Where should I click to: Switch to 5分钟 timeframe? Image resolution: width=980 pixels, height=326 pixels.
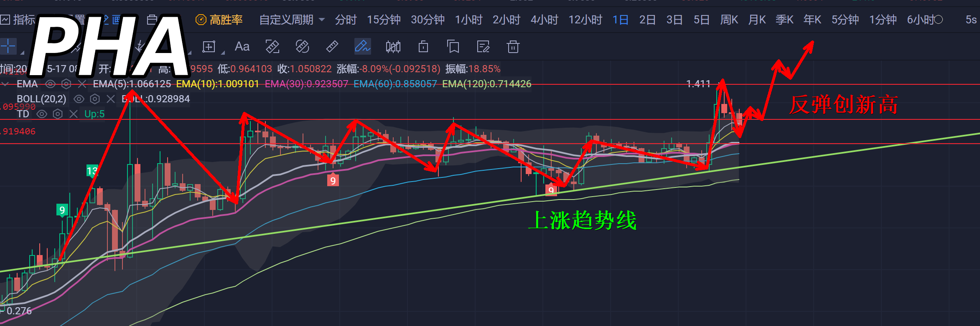[845, 20]
